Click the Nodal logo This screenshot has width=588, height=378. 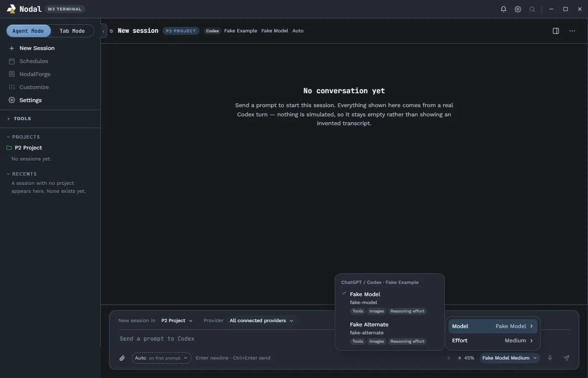pos(11,9)
